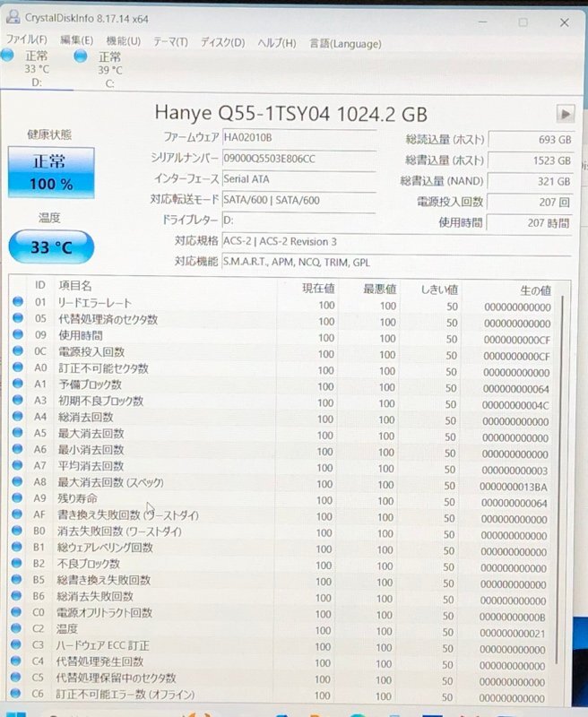The height and width of the screenshot is (717, 588).
Task: Click the status dot for 代替処理発生回数
Action: click(15, 661)
